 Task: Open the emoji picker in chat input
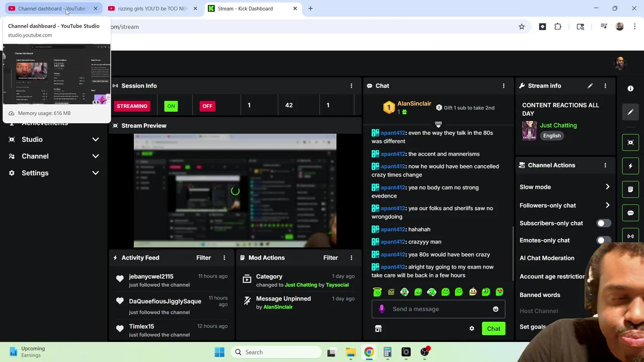pyautogui.click(x=496, y=309)
